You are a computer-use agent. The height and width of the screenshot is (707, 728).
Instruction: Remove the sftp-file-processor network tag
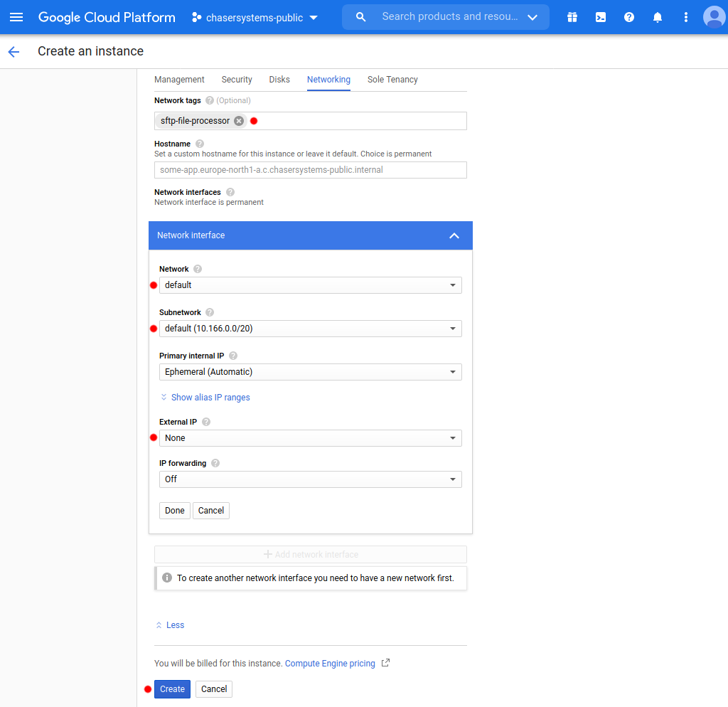(238, 121)
